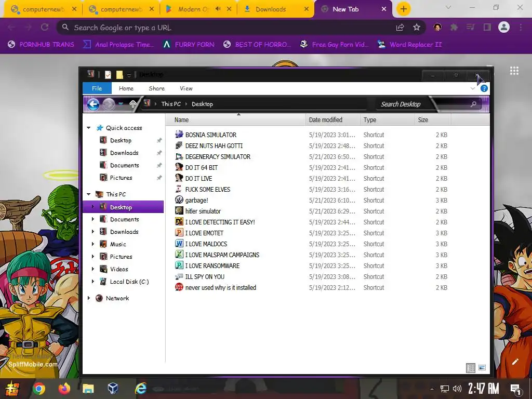Switch to details view layout icon
Screen dimensions: 532x399
click(471, 368)
